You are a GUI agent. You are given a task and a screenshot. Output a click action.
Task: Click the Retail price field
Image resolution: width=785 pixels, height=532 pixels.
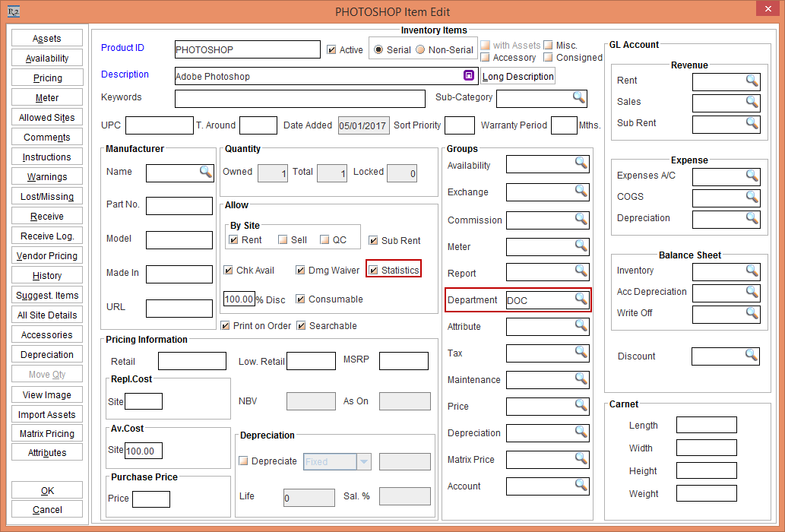192,361
